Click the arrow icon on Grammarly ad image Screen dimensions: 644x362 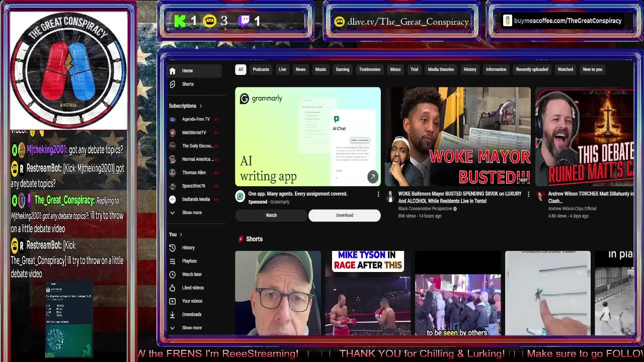coord(372,177)
